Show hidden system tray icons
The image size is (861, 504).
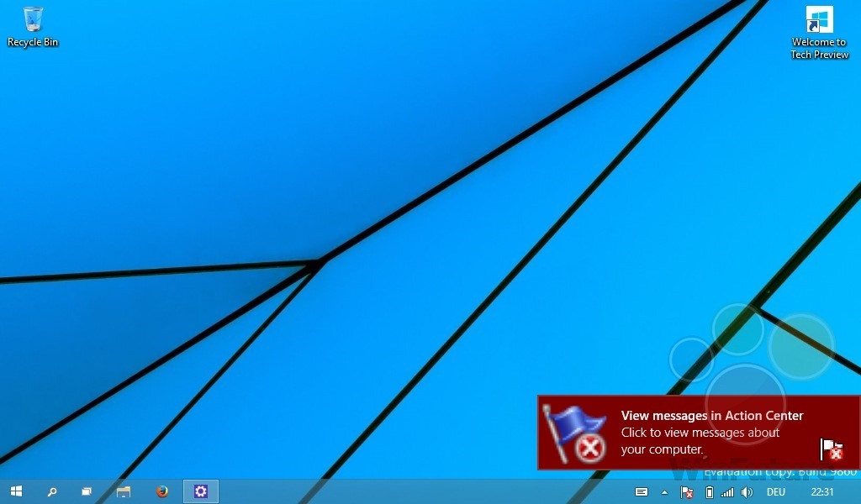[x=664, y=492]
